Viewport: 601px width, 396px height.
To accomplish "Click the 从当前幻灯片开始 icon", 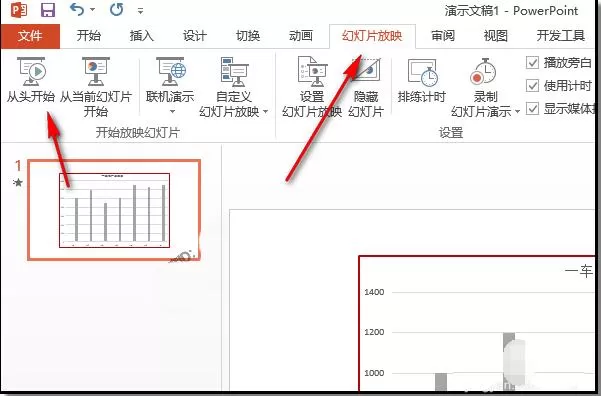I will coord(96,71).
